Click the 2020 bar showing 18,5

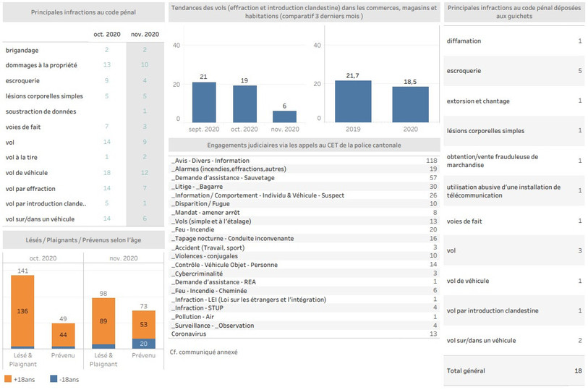410,104
